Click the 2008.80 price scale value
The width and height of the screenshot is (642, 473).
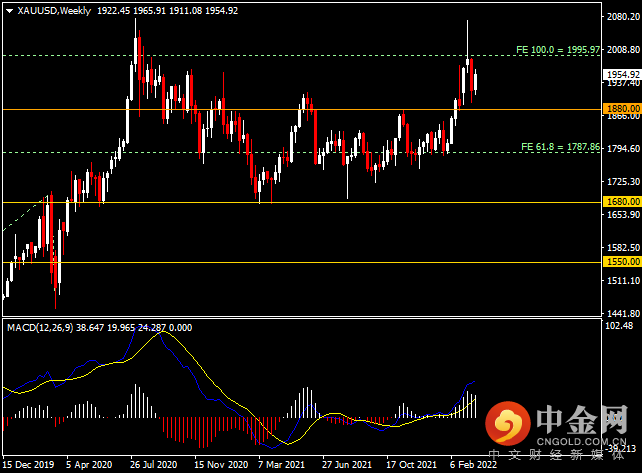623,50
